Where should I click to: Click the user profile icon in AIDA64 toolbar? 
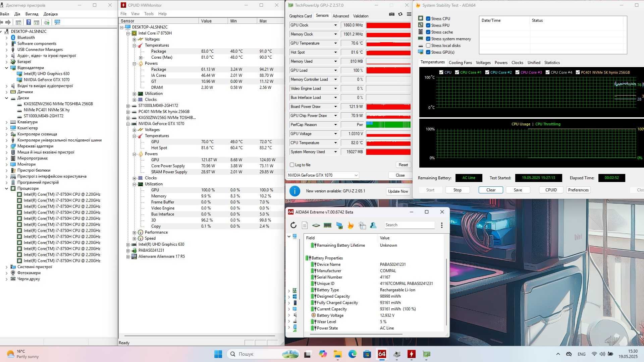(x=373, y=225)
